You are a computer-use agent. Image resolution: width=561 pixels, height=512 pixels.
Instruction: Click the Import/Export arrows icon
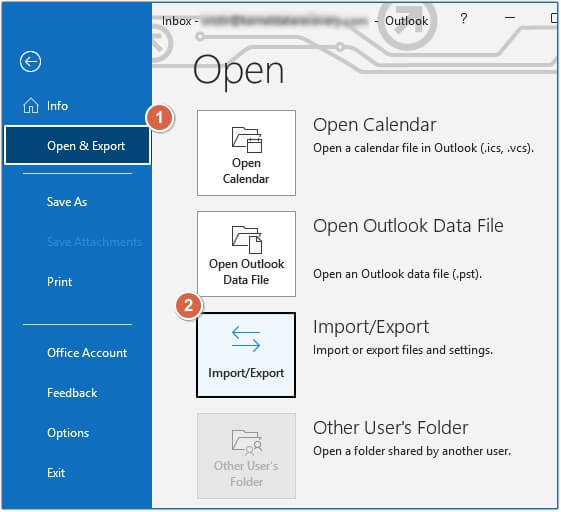click(x=246, y=338)
